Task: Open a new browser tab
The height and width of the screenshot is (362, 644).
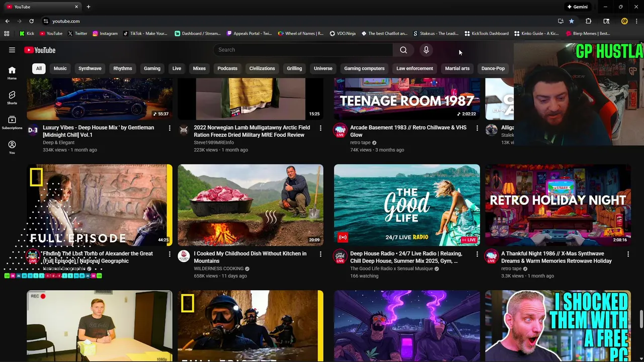Action: click(x=89, y=7)
